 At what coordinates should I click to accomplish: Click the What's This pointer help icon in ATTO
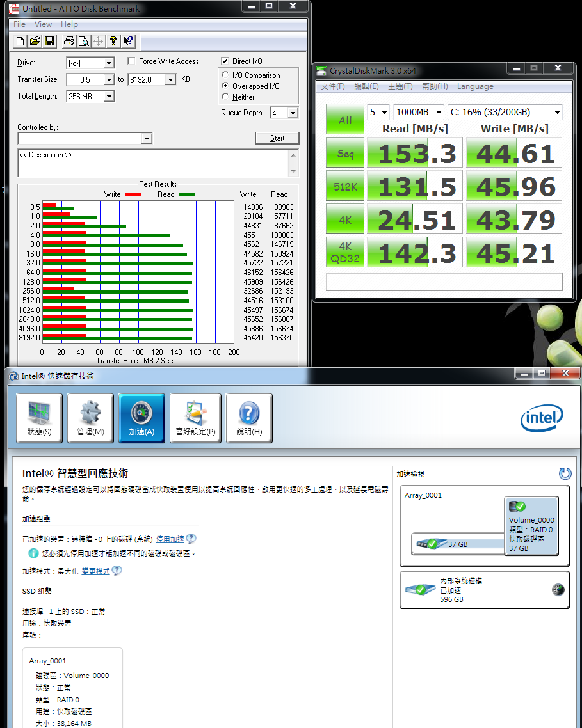[x=128, y=42]
